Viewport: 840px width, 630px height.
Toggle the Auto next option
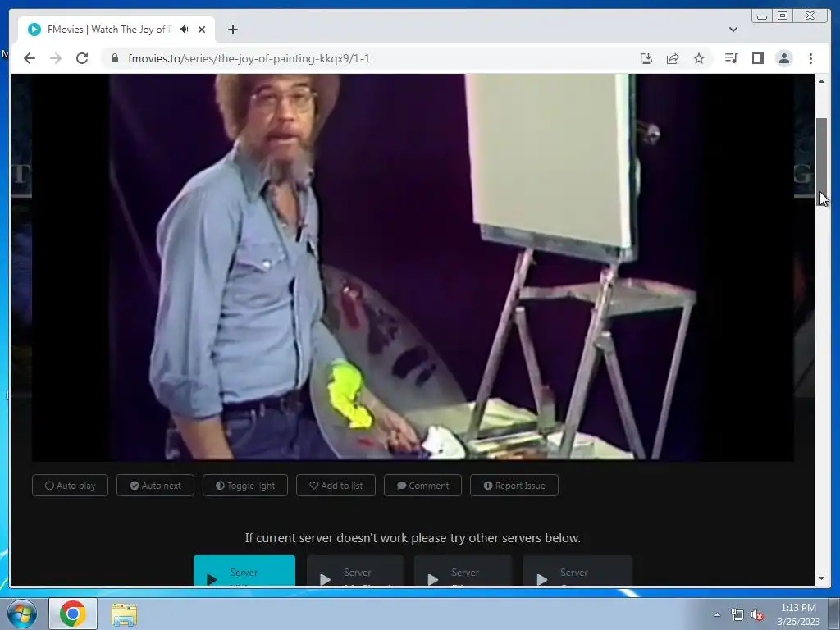[x=155, y=486]
